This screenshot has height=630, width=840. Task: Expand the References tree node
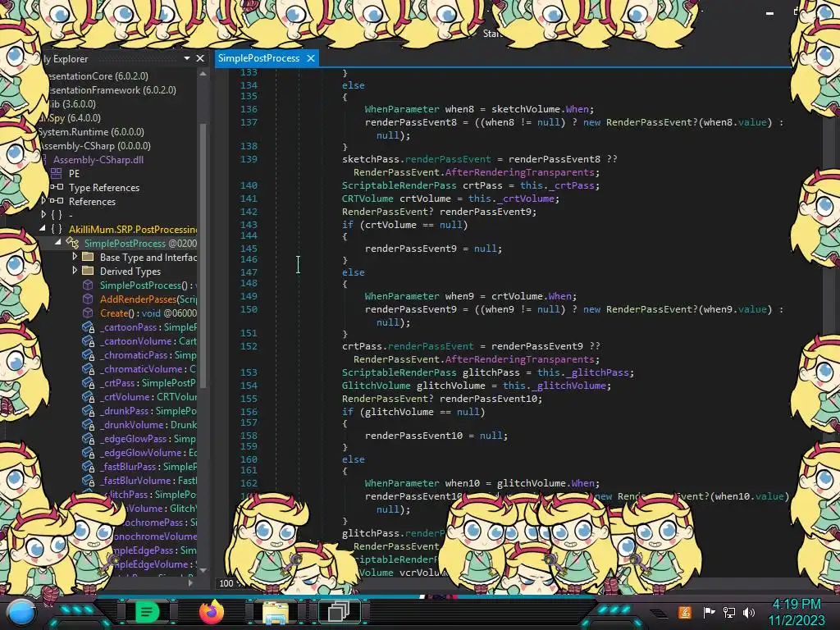[44, 200]
